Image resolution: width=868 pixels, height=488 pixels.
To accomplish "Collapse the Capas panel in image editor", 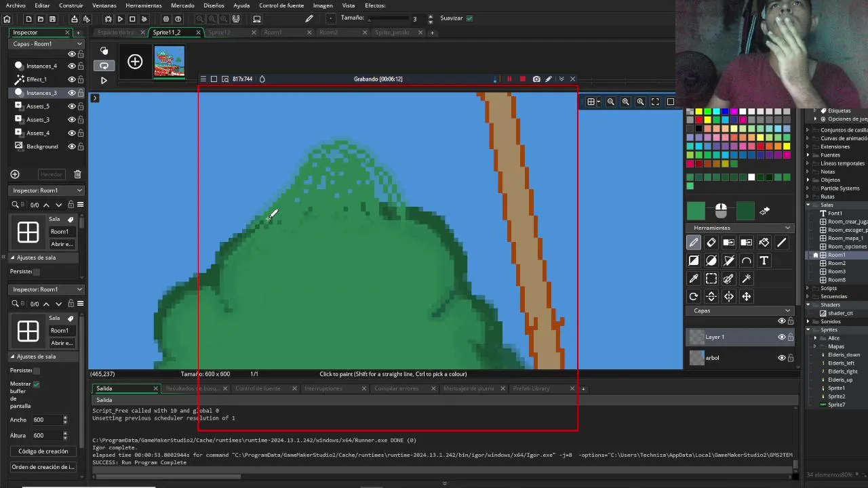I will tap(787, 310).
